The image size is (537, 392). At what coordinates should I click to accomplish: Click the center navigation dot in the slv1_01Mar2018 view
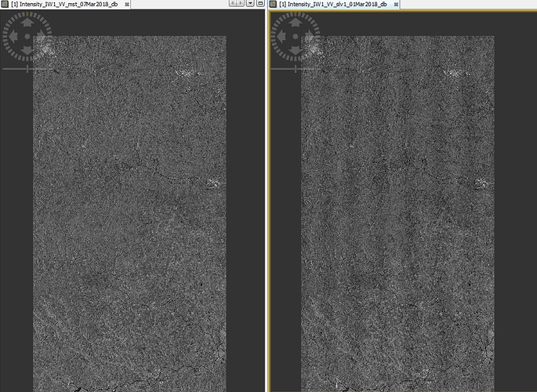[x=296, y=36]
